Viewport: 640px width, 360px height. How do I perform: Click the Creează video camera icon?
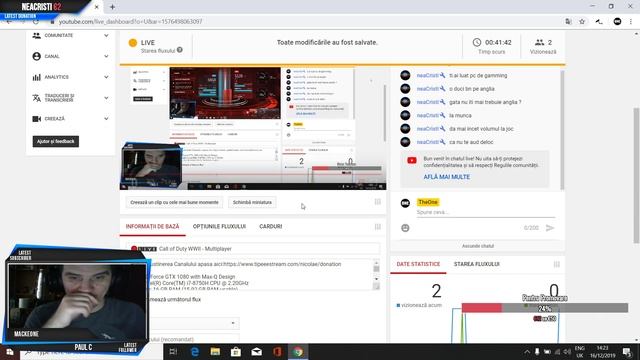coord(36,119)
